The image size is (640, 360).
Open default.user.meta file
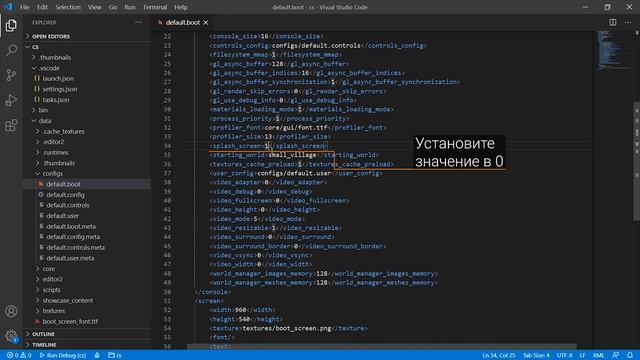pyautogui.click(x=87, y=258)
